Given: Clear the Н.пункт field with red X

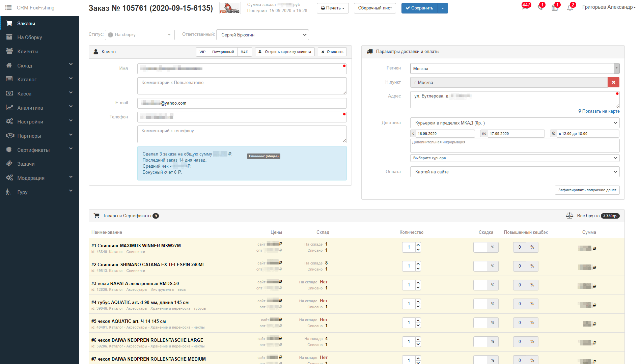Looking at the screenshot, I should click(x=613, y=82).
